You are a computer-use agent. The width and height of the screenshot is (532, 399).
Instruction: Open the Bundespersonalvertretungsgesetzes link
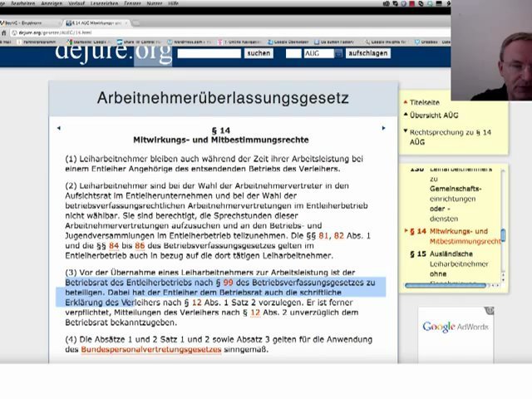(151, 349)
